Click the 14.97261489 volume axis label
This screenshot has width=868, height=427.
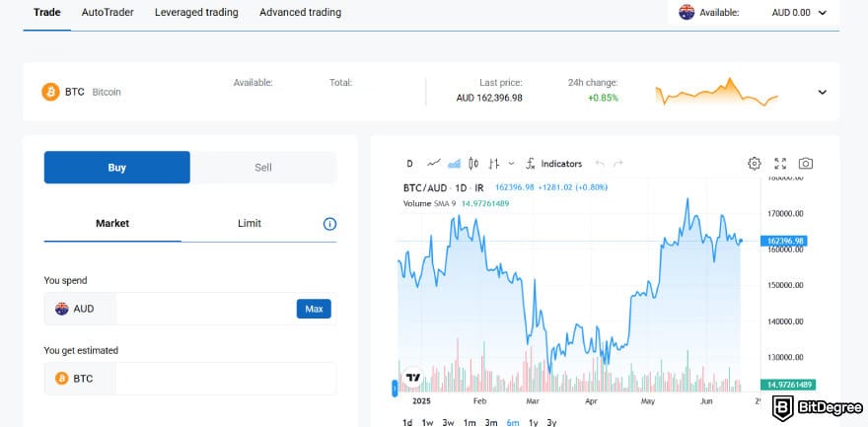point(788,385)
